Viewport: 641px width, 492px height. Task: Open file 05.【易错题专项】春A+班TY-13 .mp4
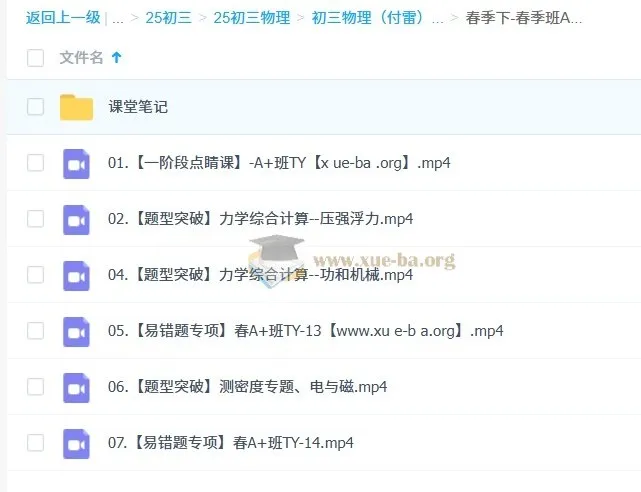pos(305,331)
